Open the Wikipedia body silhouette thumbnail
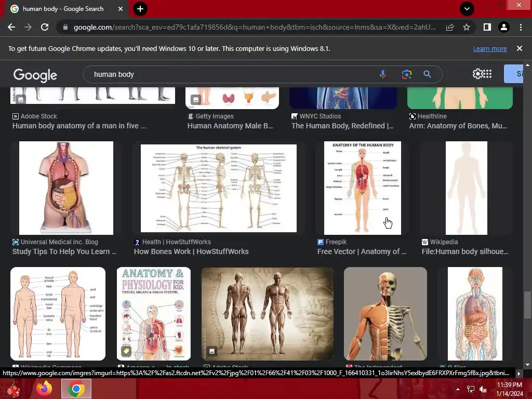The image size is (532, 399). (466, 188)
